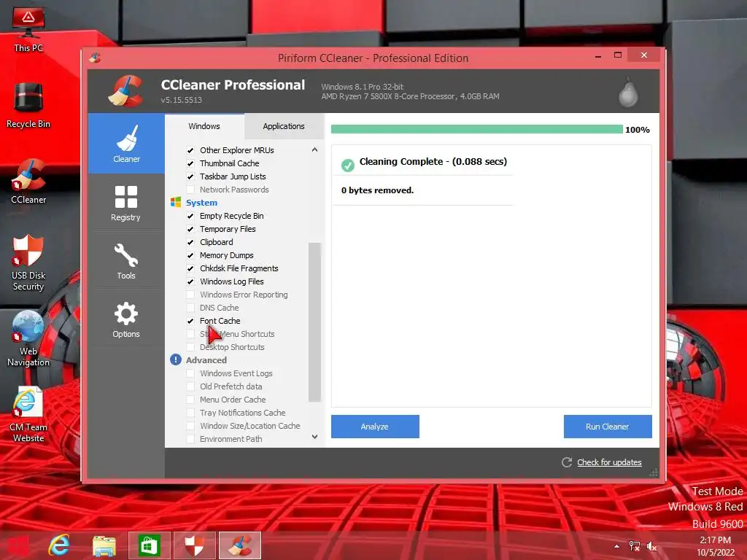Click the System Windows flag icon

[176, 203]
